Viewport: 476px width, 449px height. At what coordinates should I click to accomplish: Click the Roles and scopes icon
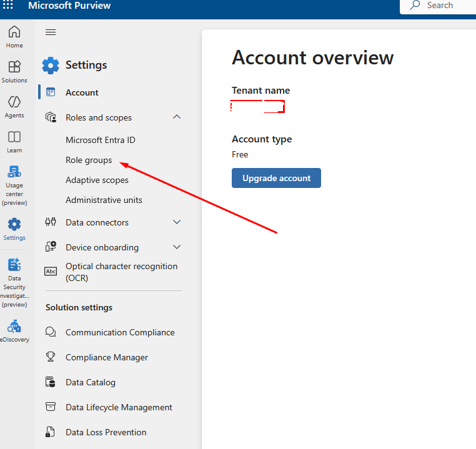point(51,117)
